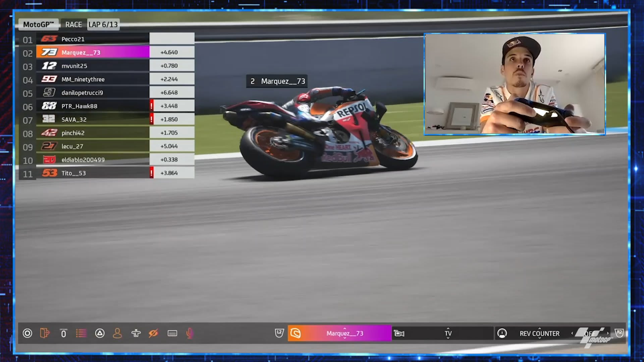Click the rider webcam video thumbnail
644x362 pixels.
click(x=515, y=84)
